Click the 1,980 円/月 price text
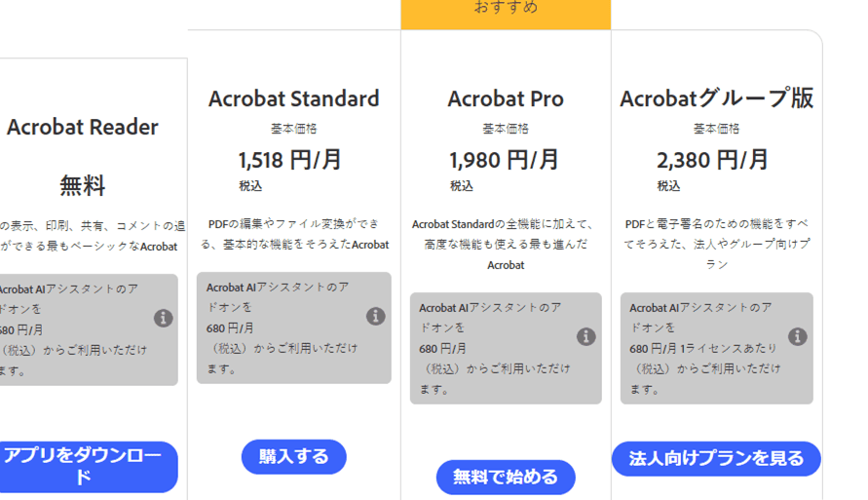 pyautogui.click(x=504, y=159)
